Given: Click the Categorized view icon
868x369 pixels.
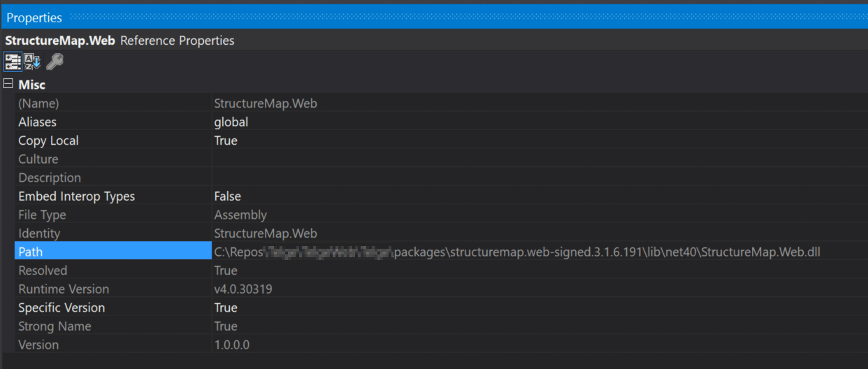Looking at the screenshot, I should pyautogui.click(x=13, y=61).
